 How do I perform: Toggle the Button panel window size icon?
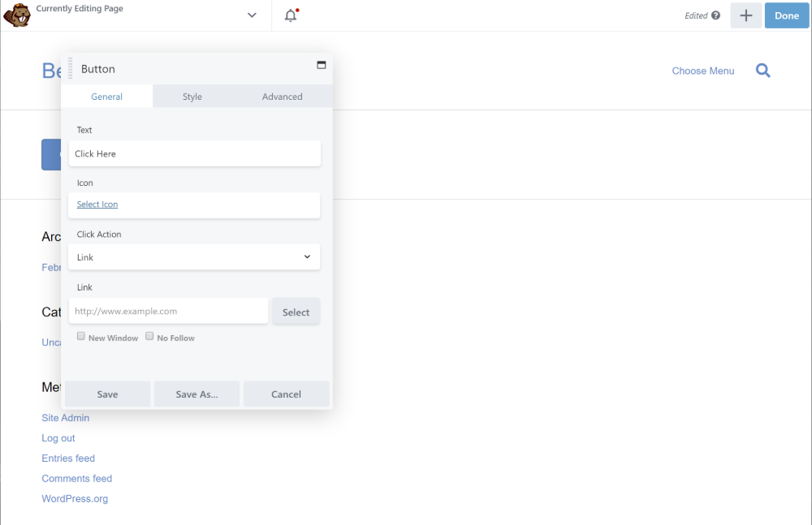click(321, 65)
